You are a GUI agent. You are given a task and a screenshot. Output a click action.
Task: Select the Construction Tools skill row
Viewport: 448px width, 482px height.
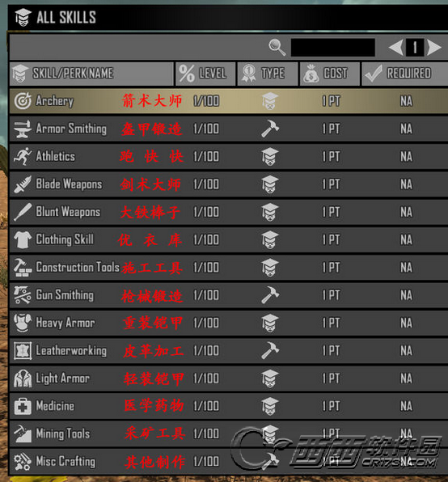point(229,267)
